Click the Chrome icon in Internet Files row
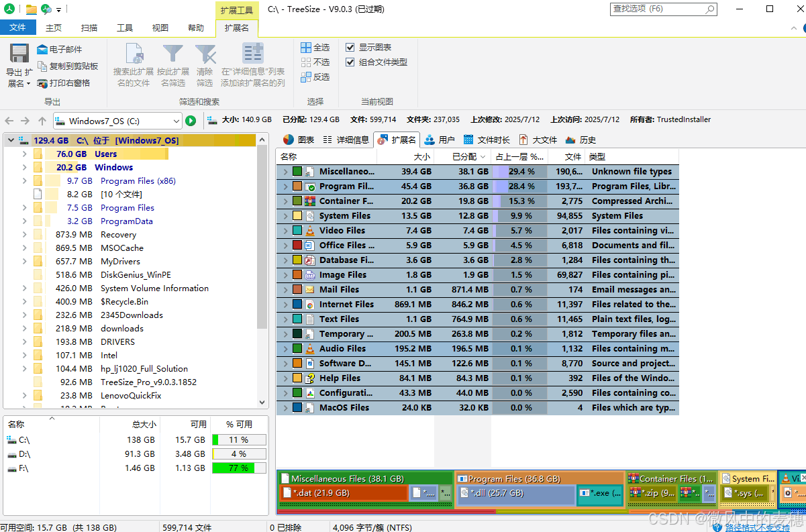 tap(309, 304)
